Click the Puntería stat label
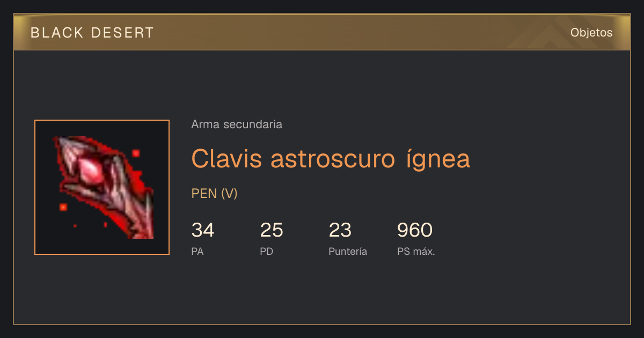The width and height of the screenshot is (644, 338). (x=348, y=251)
